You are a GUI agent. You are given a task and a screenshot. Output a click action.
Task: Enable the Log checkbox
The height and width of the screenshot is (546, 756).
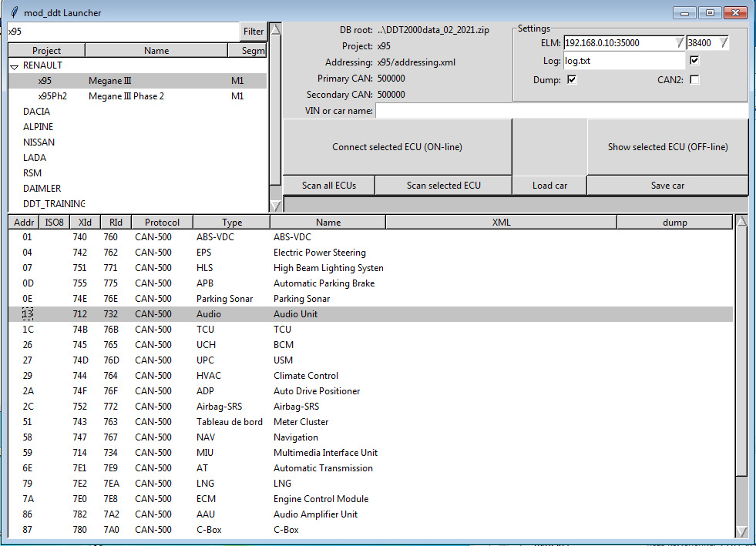pos(694,60)
